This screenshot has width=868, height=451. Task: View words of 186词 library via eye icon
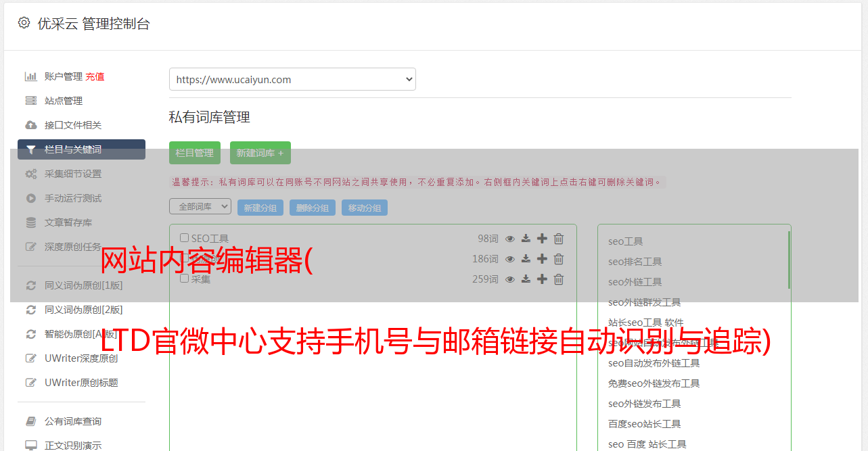tap(510, 259)
